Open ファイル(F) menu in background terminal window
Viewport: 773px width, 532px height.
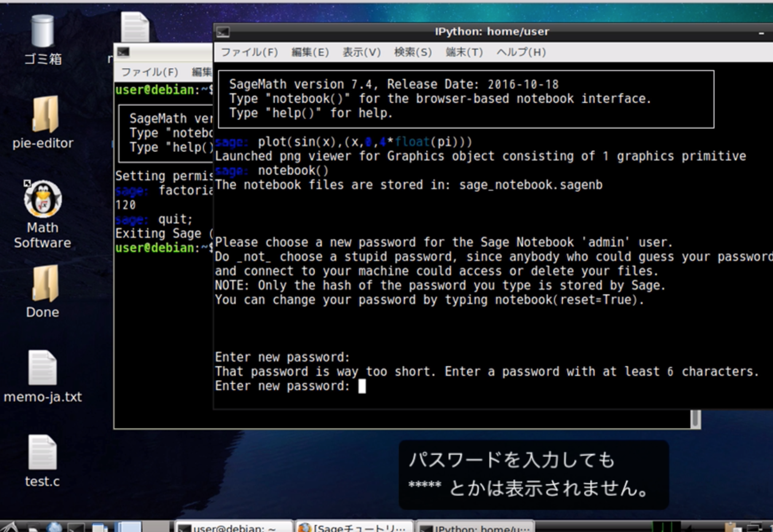(150, 72)
